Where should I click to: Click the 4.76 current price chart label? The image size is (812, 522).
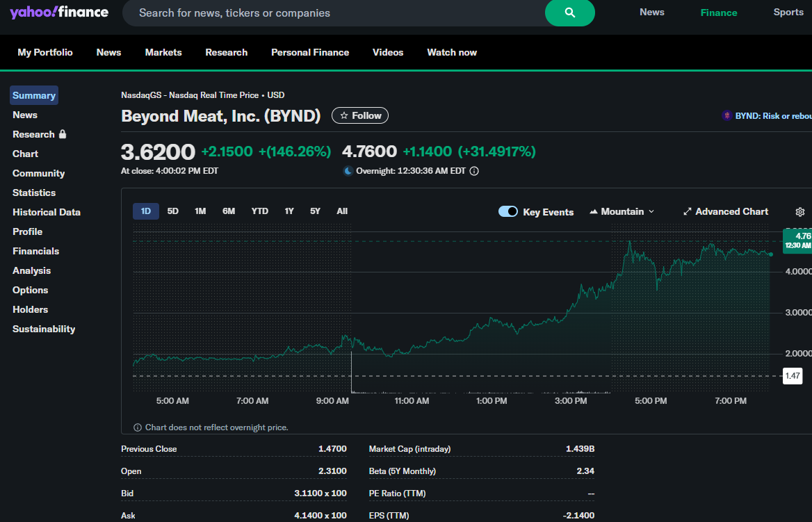point(797,240)
